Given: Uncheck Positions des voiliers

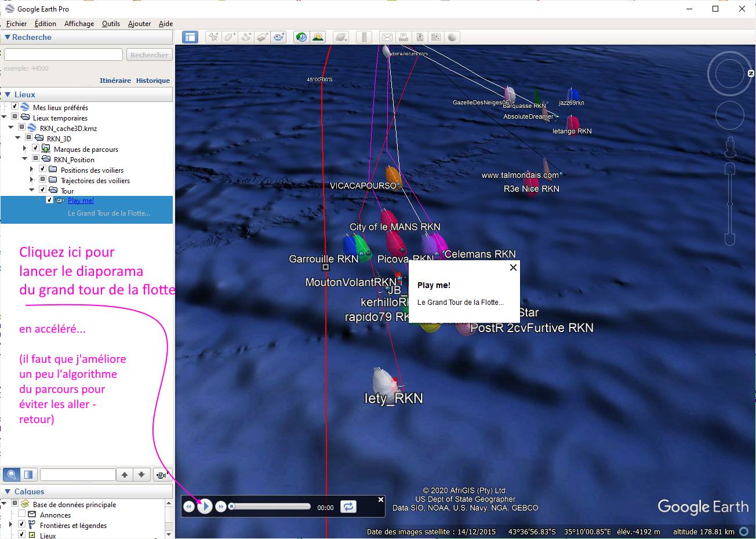Looking at the screenshot, I should pos(43,169).
